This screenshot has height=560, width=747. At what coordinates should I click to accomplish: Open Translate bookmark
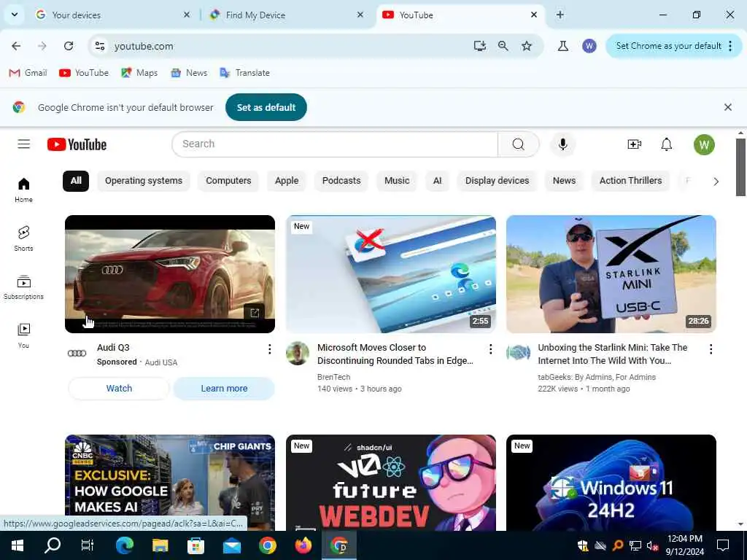click(244, 73)
